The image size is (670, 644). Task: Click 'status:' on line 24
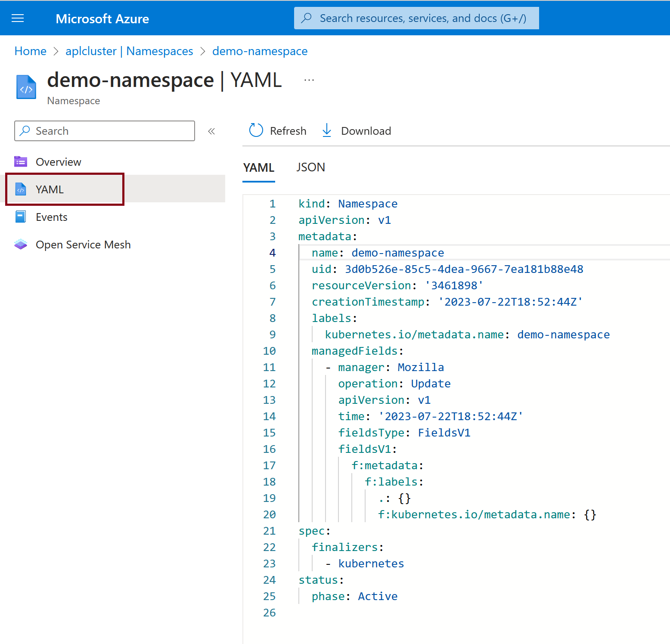tap(322, 580)
